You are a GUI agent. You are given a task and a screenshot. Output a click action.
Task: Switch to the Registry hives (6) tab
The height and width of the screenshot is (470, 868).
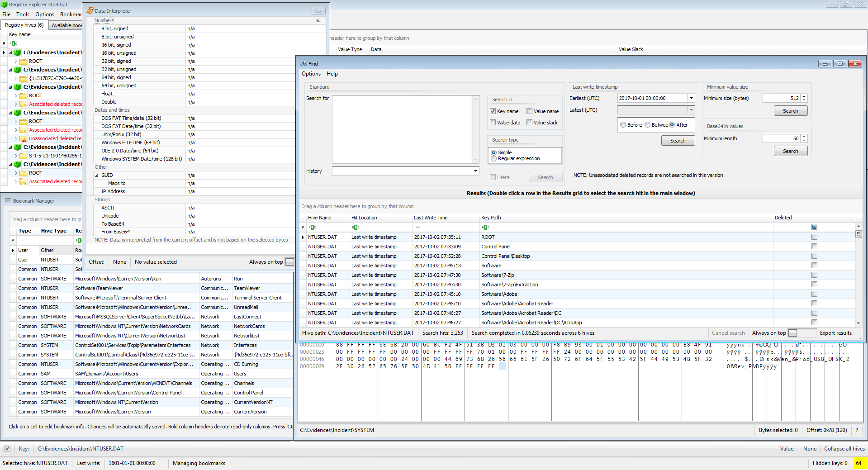pos(24,25)
